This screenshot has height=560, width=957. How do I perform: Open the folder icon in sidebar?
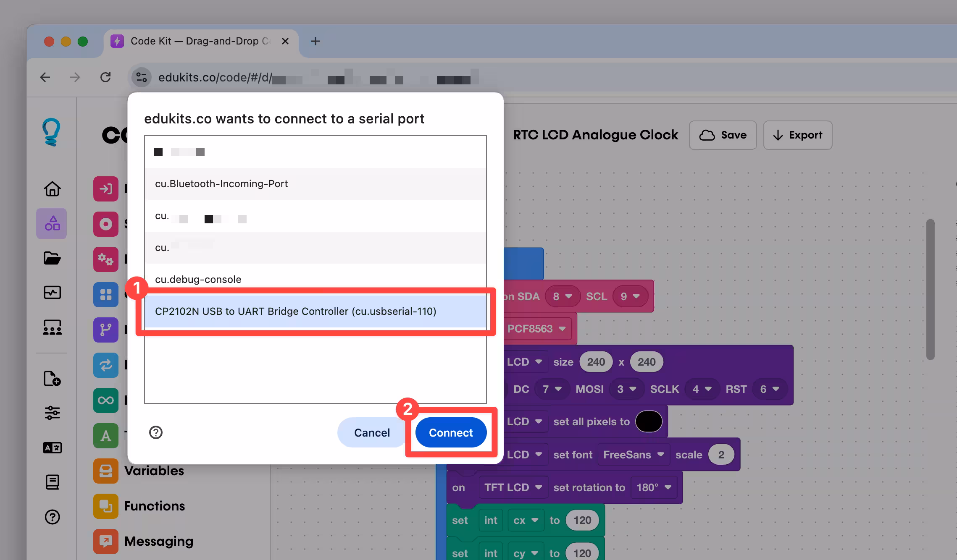tap(52, 258)
